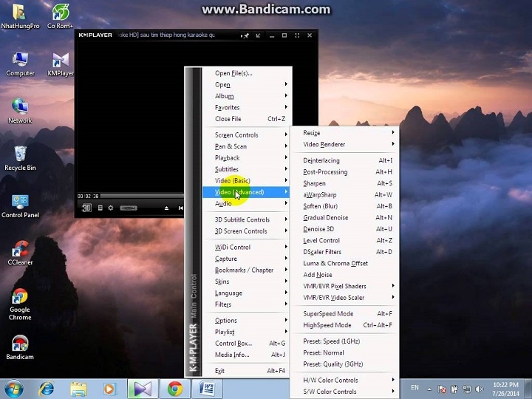Click the volume speaker tray icon
532x399 pixels.
[x=479, y=389]
